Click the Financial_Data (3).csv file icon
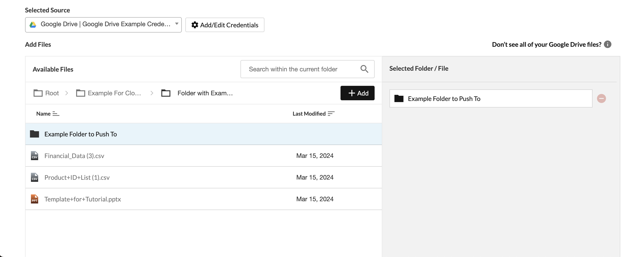The width and height of the screenshot is (644, 257). pyautogui.click(x=35, y=156)
